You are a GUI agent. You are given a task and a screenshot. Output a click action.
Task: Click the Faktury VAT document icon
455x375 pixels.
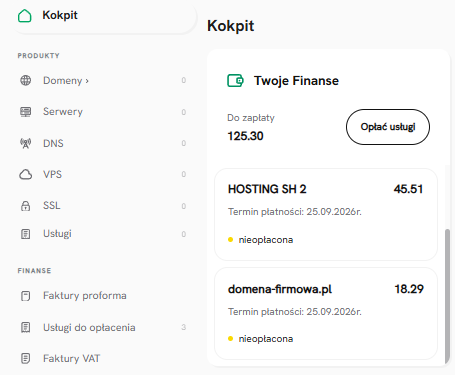(26, 358)
